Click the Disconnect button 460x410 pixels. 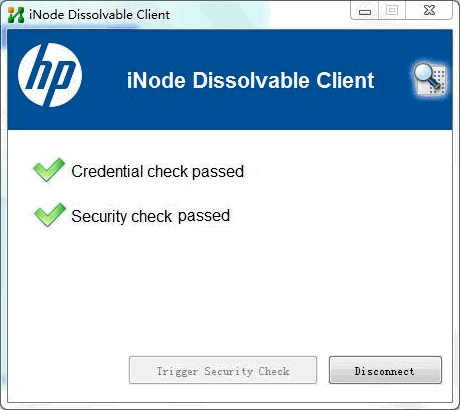[385, 370]
